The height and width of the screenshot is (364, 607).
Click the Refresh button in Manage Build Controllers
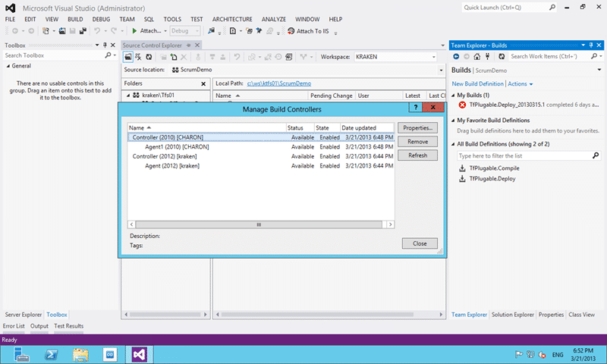click(418, 155)
